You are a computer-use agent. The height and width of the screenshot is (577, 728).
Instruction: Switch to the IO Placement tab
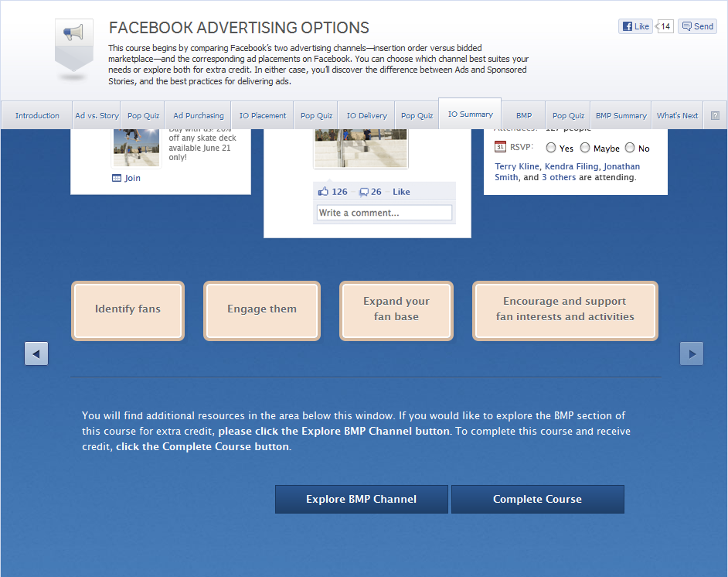click(263, 115)
